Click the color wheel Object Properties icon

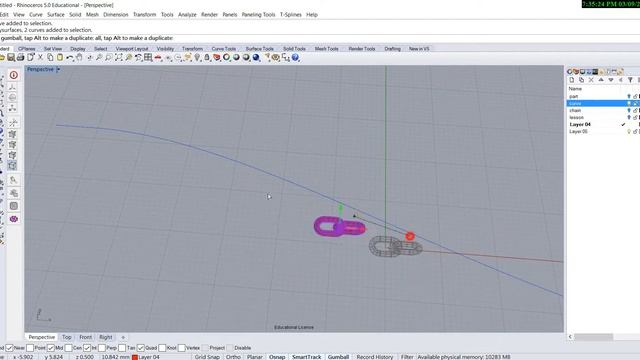tap(226, 58)
